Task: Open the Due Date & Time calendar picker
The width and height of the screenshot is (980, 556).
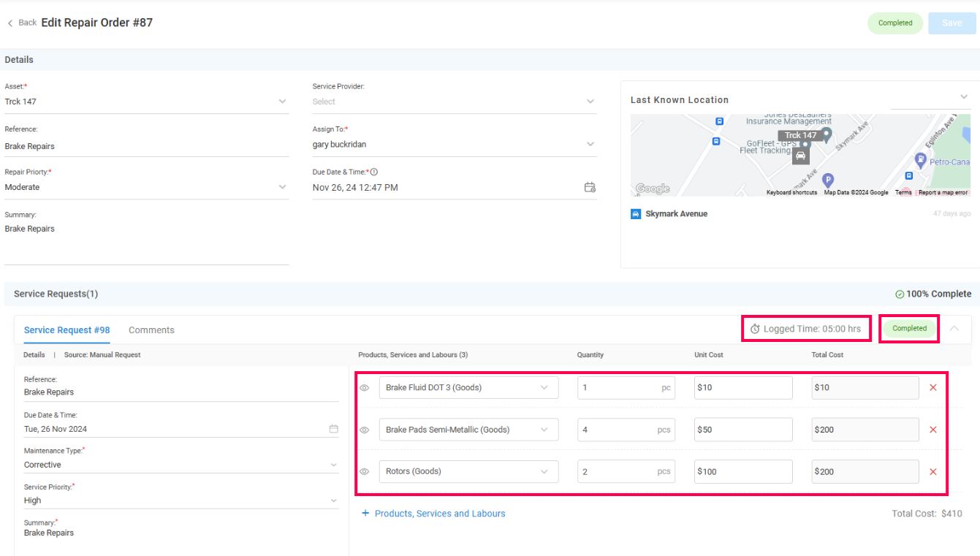Action: click(x=590, y=188)
